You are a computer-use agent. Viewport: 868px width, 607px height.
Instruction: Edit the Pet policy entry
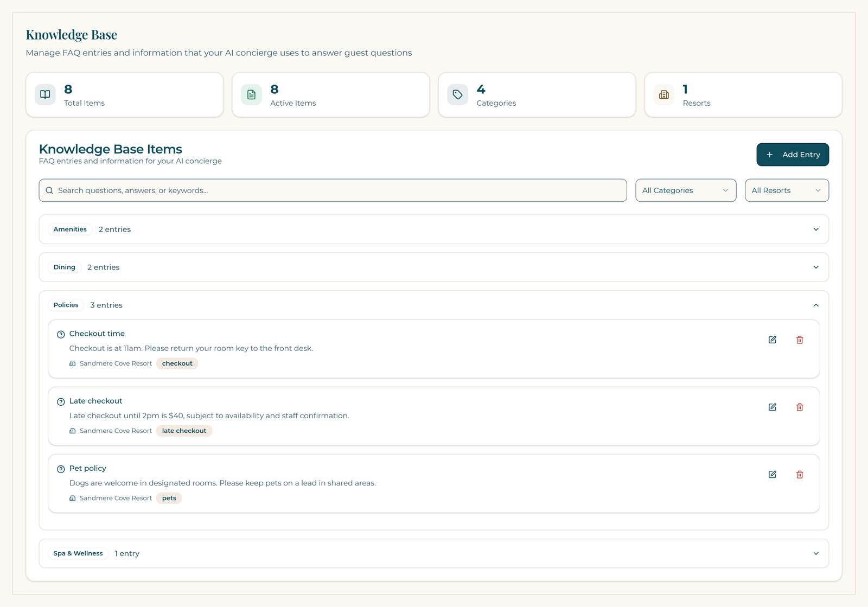[773, 474]
